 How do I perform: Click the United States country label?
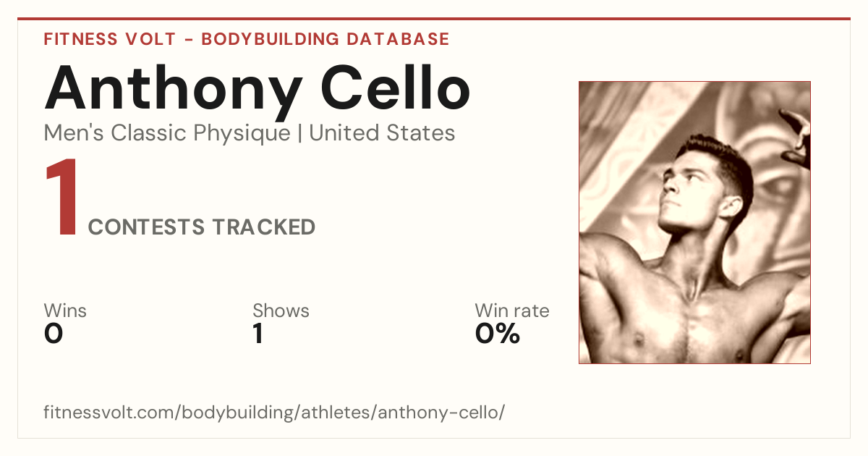(x=382, y=133)
